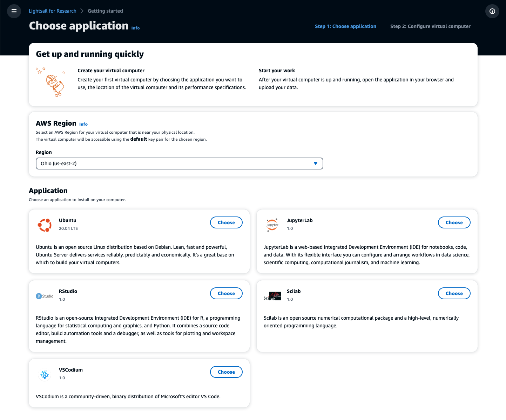Choose the JupyterLab application
Image resolution: width=506 pixels, height=420 pixels.
click(454, 222)
